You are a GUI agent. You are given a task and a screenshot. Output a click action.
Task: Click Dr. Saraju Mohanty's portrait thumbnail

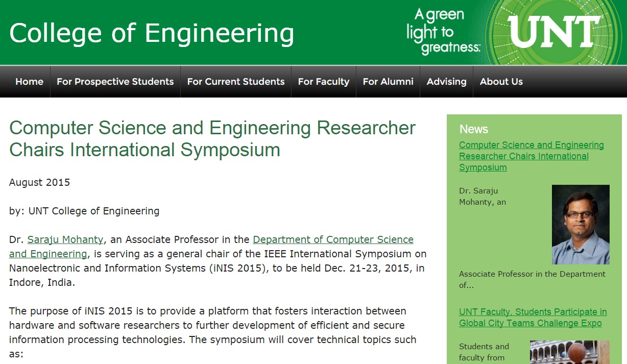point(581,225)
